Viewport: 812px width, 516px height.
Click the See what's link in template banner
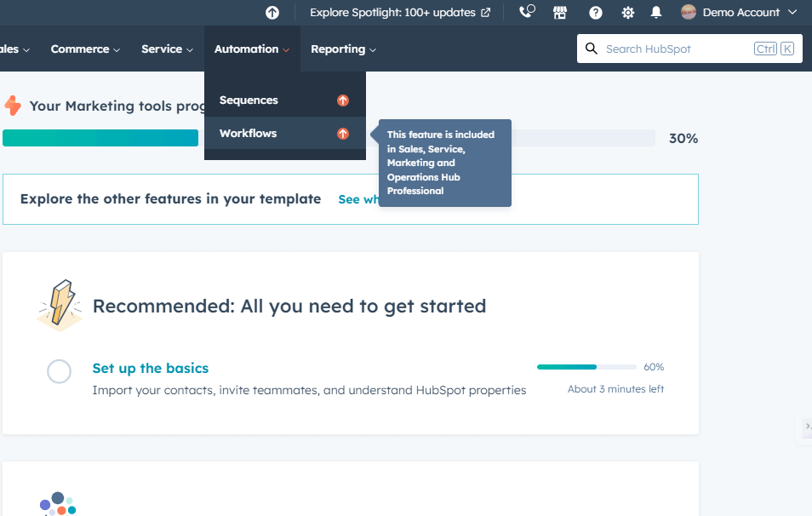358,199
